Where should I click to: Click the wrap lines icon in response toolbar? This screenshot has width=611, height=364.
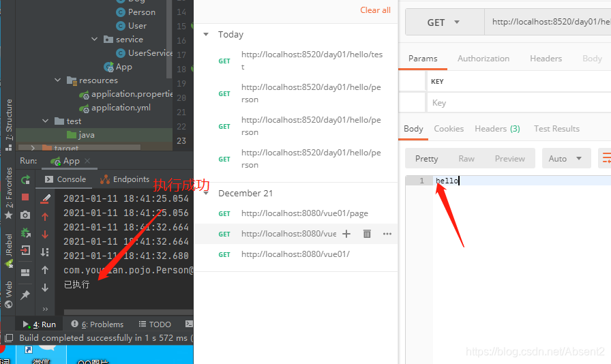606,158
